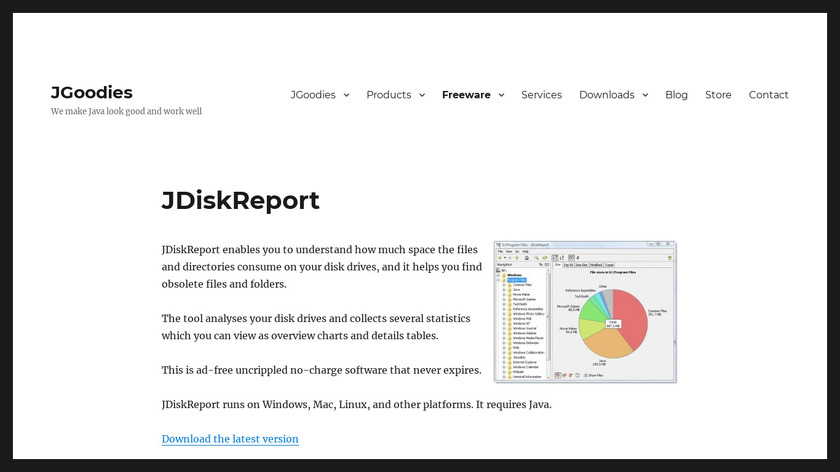Open the Products menu item

coord(388,95)
